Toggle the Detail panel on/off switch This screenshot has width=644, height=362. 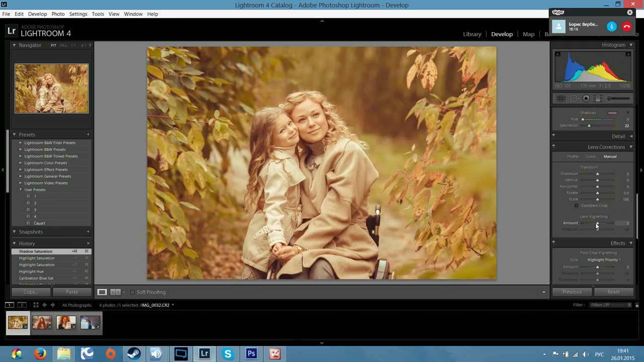click(553, 135)
